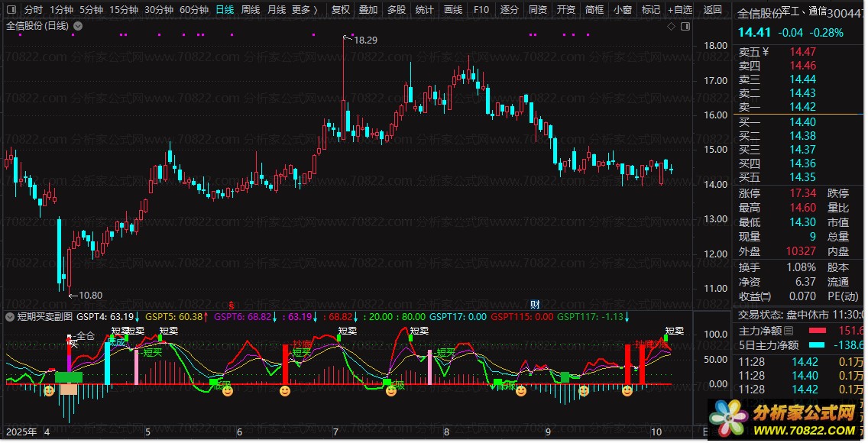This screenshot has height=443, width=868.
Task: Collapse the 短期买卖副图 indicator panel
Action: click(x=9, y=317)
